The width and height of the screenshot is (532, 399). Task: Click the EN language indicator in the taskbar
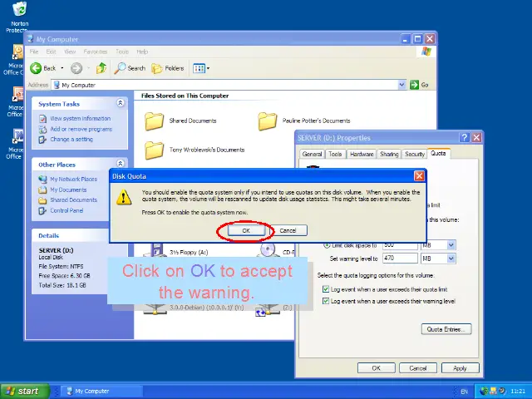(x=464, y=392)
